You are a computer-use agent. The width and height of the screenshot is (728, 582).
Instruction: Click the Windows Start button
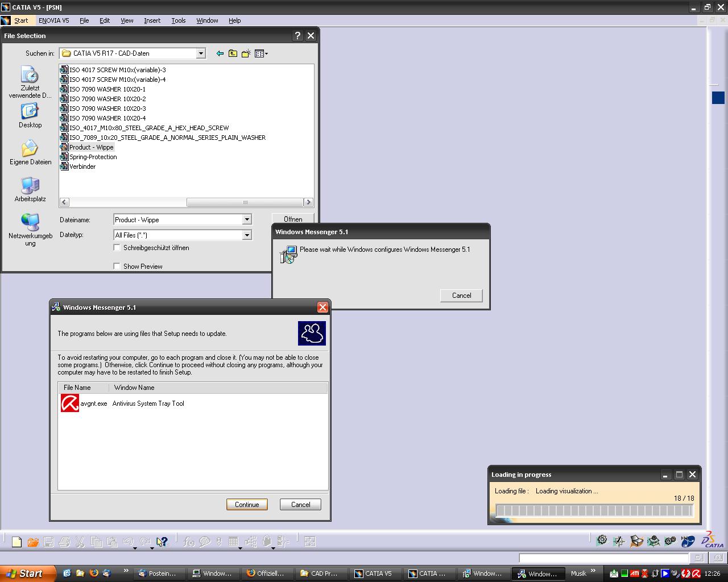[x=28, y=573]
